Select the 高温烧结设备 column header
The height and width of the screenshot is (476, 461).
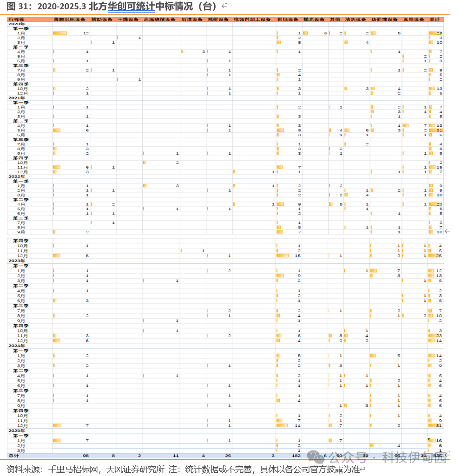pyautogui.click(x=160, y=20)
